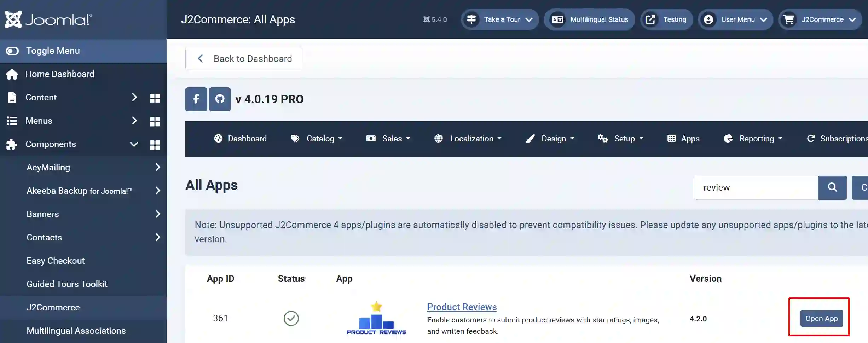
Task: Open the J2Commerce GitHub icon
Action: point(220,99)
